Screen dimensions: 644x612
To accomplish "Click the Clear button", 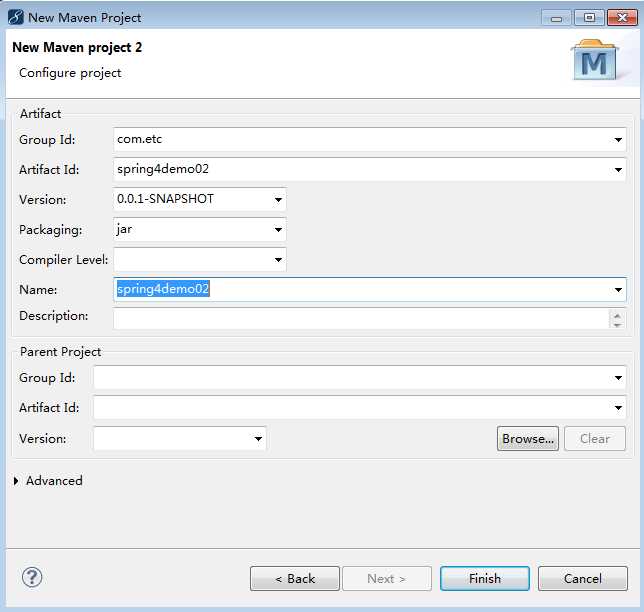I will tap(595, 439).
